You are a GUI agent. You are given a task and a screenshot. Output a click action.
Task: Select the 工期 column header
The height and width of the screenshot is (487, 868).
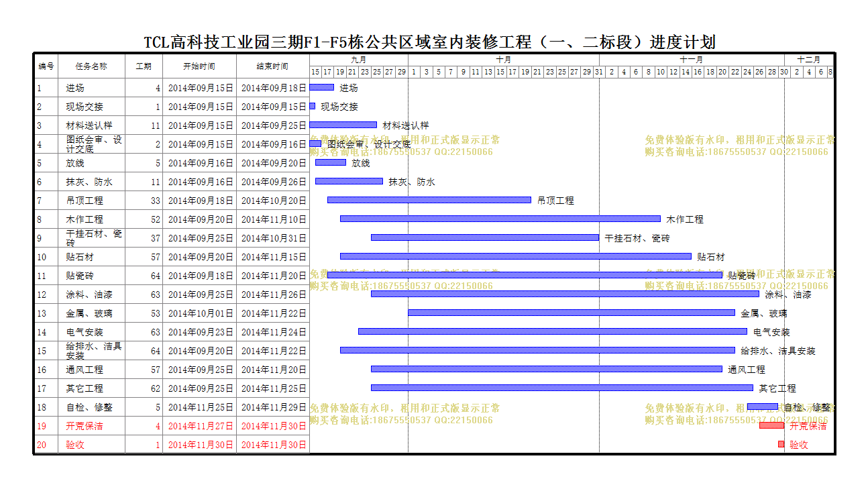144,66
